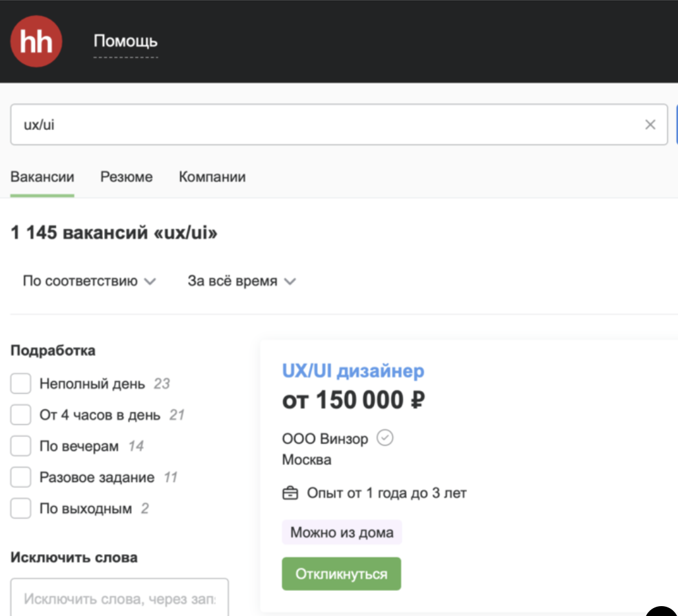Click the Помощь link in header
The height and width of the screenshot is (616, 678).
point(125,42)
